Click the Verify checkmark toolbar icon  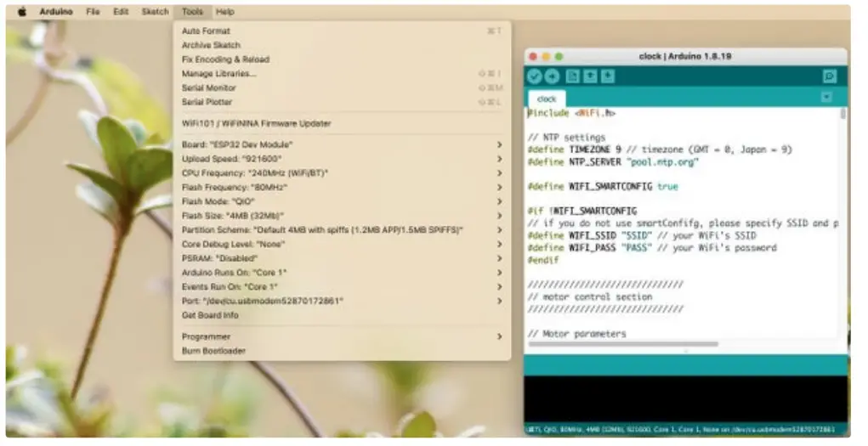534,76
